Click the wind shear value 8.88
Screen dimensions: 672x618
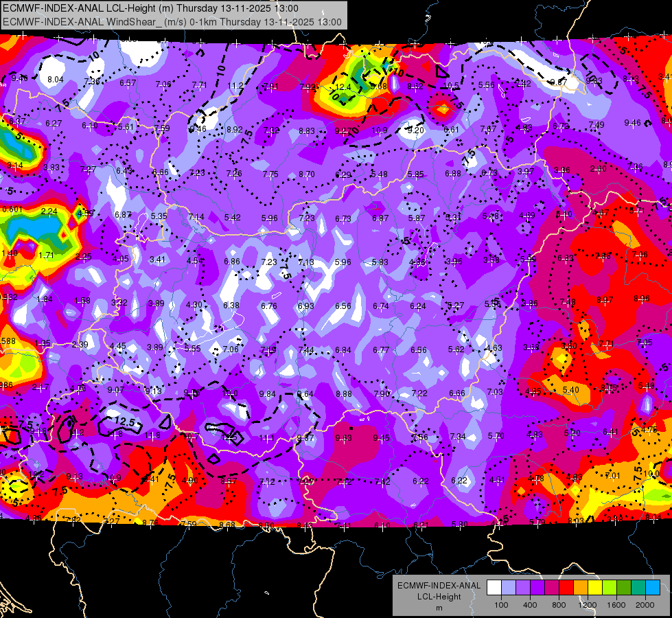pos(344,393)
